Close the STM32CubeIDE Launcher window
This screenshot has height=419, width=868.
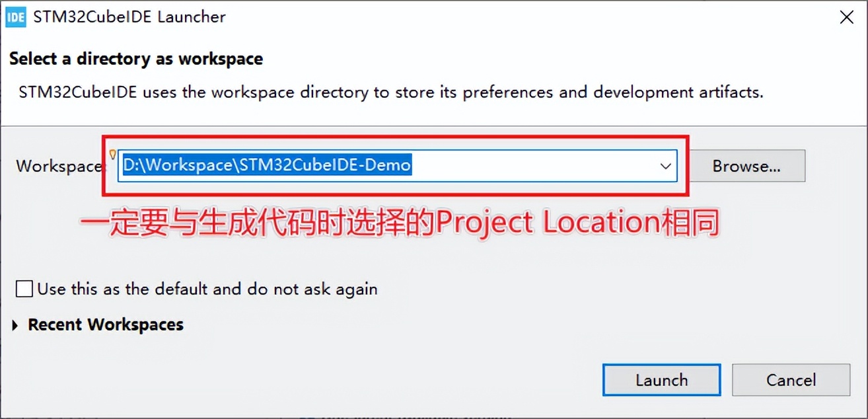[x=846, y=17]
